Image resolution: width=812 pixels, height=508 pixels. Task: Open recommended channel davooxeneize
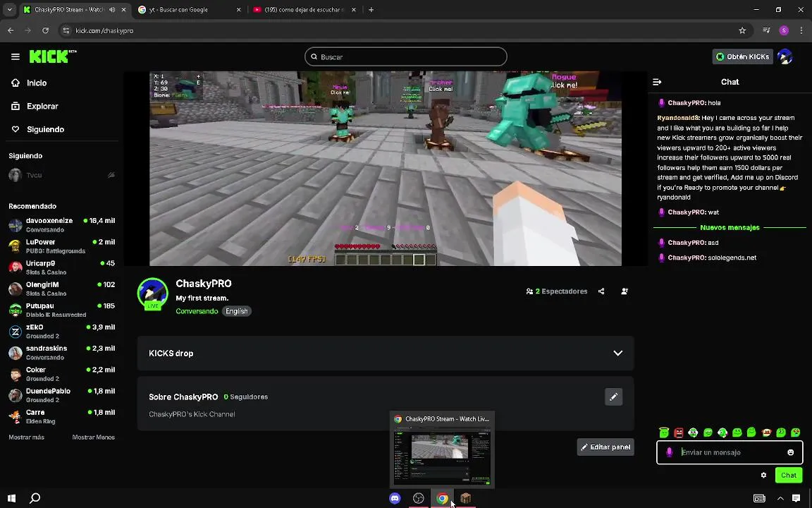61,225
